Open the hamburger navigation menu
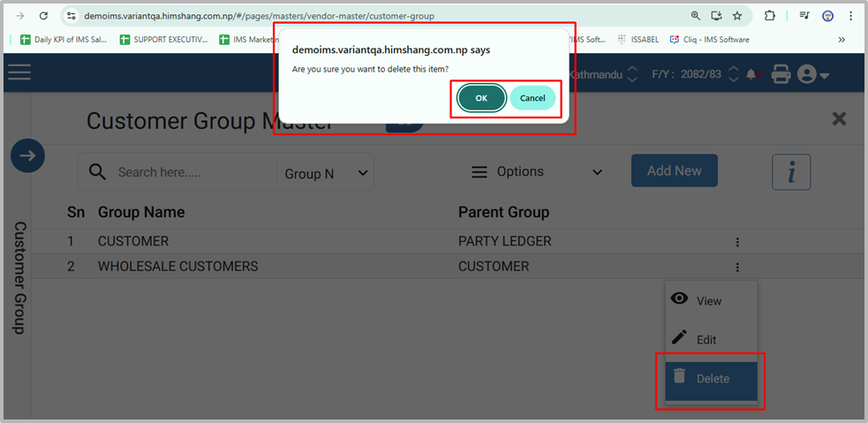 (19, 73)
